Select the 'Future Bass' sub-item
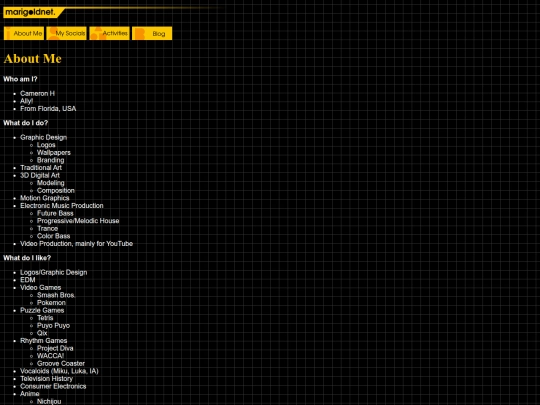The height and width of the screenshot is (405, 540). click(x=55, y=213)
